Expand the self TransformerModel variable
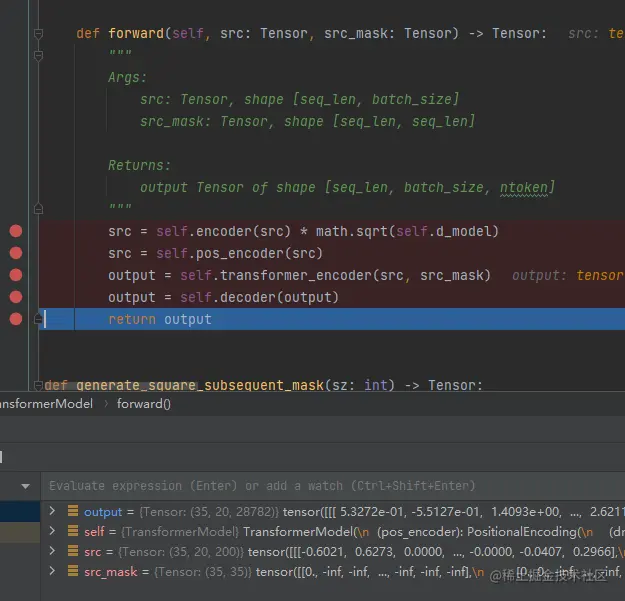The image size is (625, 601). 52,531
